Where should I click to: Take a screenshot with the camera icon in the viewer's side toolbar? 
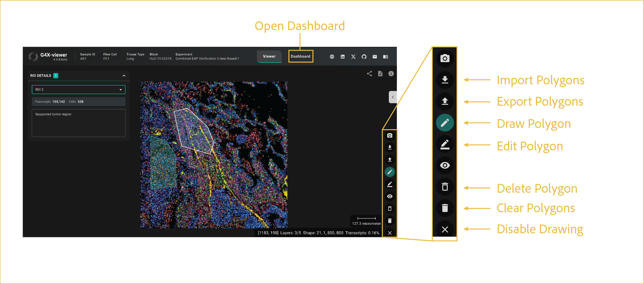click(x=389, y=135)
